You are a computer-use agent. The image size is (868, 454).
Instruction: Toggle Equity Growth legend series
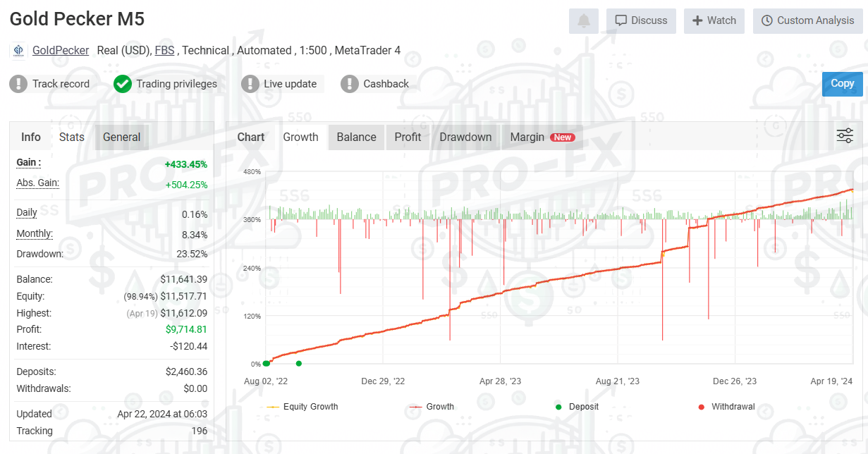[303, 407]
